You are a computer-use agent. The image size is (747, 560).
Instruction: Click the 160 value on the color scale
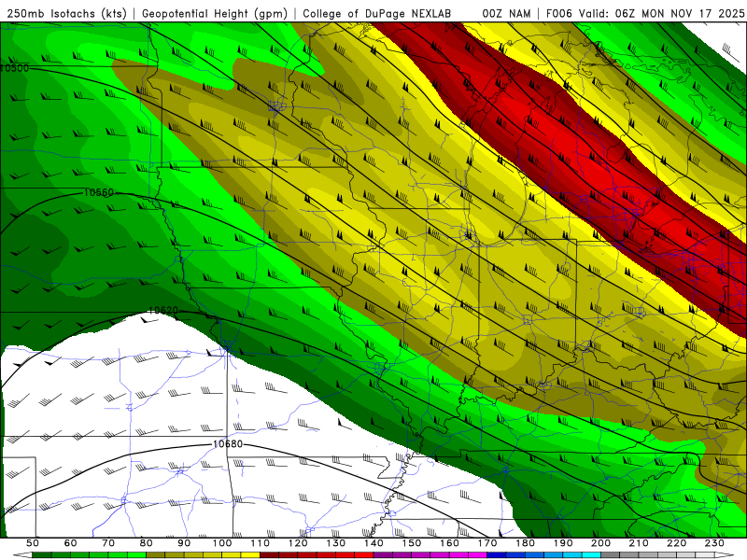[449, 543]
